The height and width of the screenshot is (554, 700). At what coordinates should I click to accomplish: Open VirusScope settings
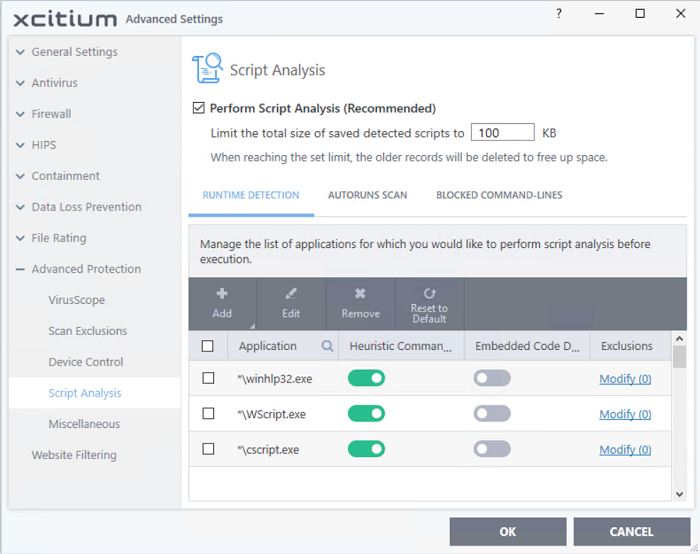[77, 300]
